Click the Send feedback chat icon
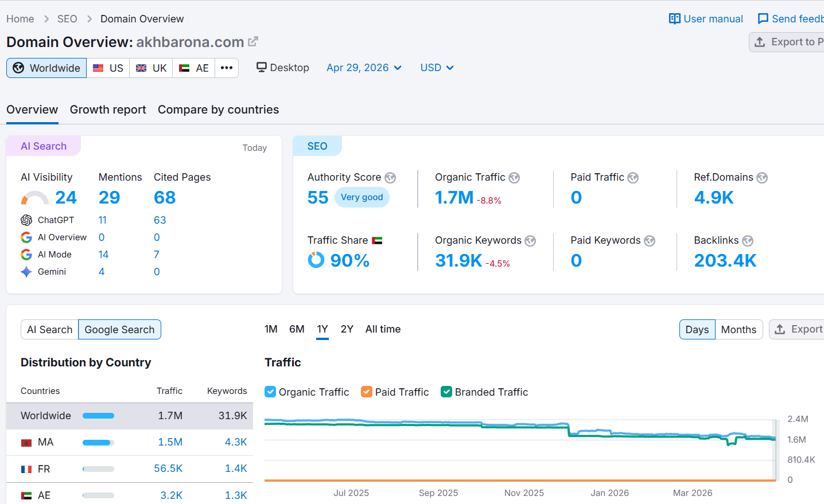The width and height of the screenshot is (824, 504). [x=763, y=19]
